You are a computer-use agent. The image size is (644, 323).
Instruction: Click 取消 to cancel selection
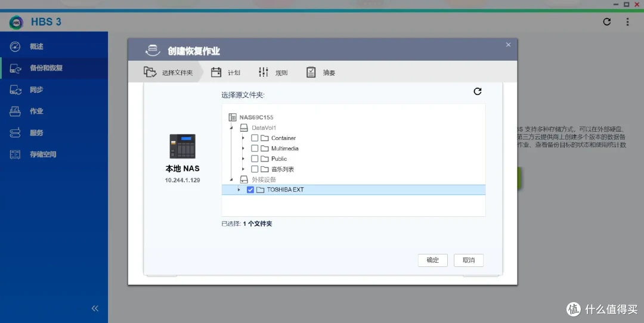tap(469, 260)
